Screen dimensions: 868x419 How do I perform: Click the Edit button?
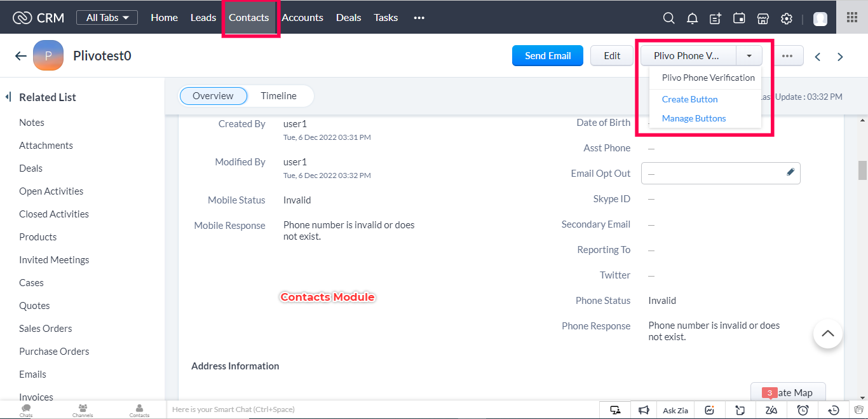[612, 56]
